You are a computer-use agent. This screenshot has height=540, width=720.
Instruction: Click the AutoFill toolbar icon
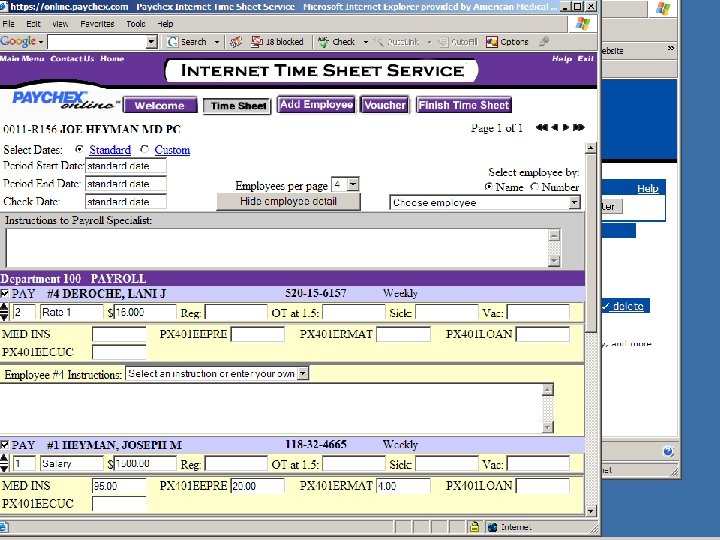click(x=443, y=42)
